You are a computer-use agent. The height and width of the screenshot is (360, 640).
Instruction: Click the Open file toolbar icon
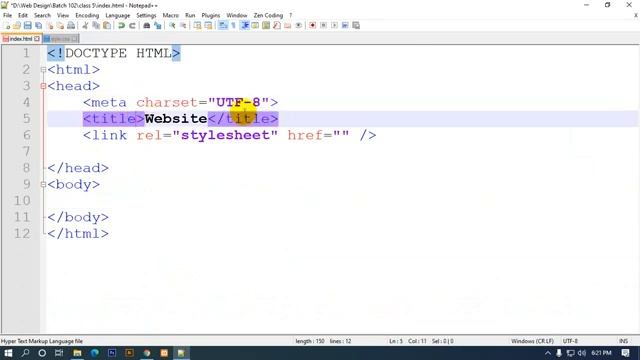click(x=17, y=25)
